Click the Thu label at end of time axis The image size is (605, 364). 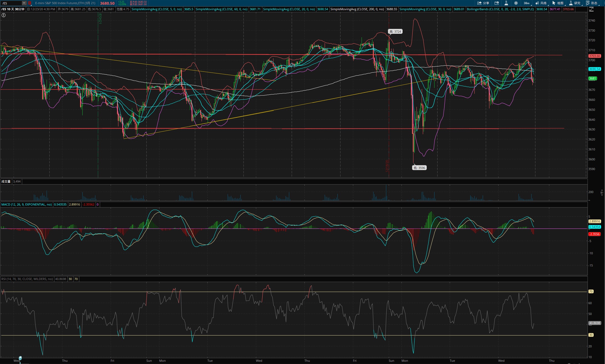coord(552,361)
